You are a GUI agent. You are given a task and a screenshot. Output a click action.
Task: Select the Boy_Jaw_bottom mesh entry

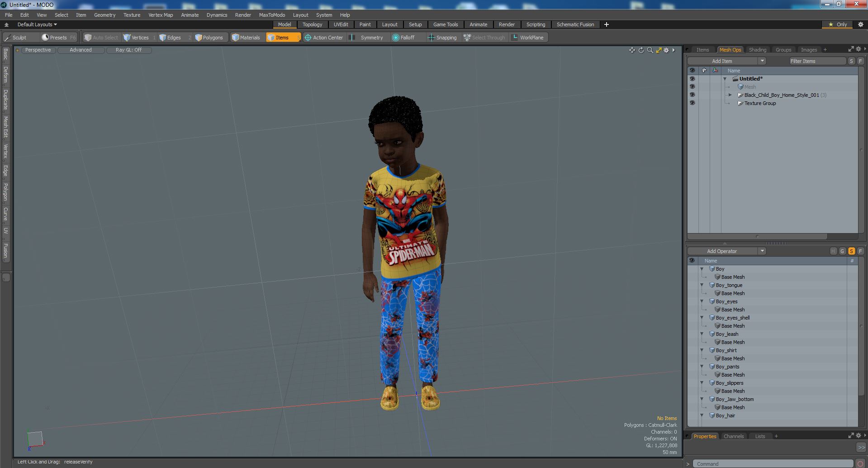(x=735, y=399)
